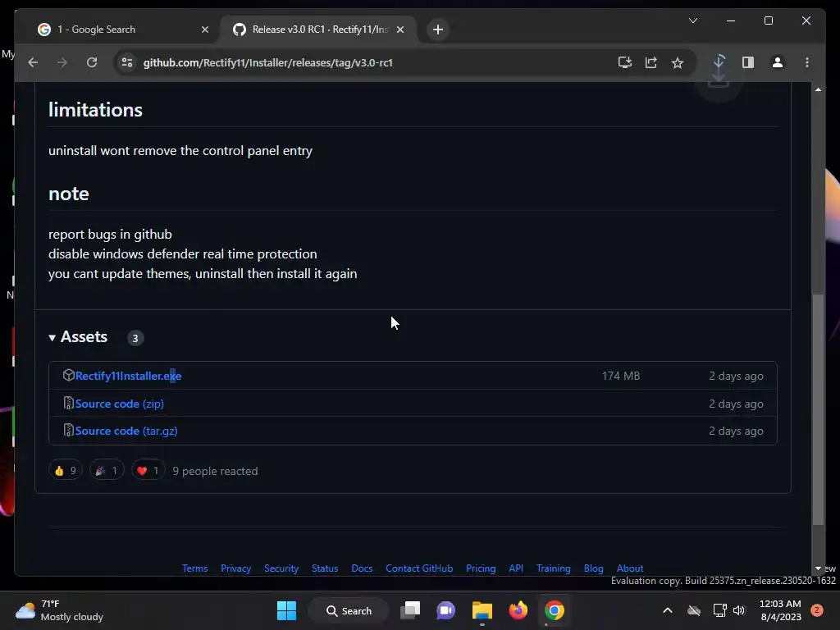The image size is (840, 630).
Task: Click the scrollbar up arrow
Action: coord(818,89)
